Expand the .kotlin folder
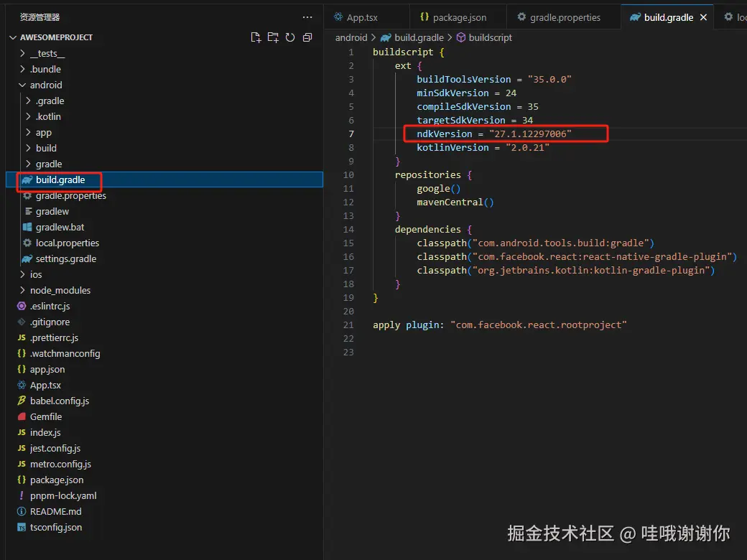 28,116
